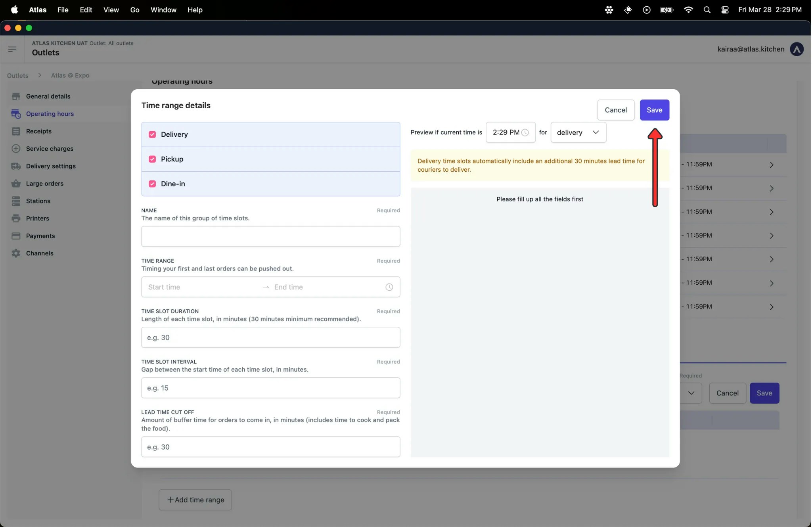812x527 pixels.
Task: Click Save in Time range details
Action: [x=654, y=110]
